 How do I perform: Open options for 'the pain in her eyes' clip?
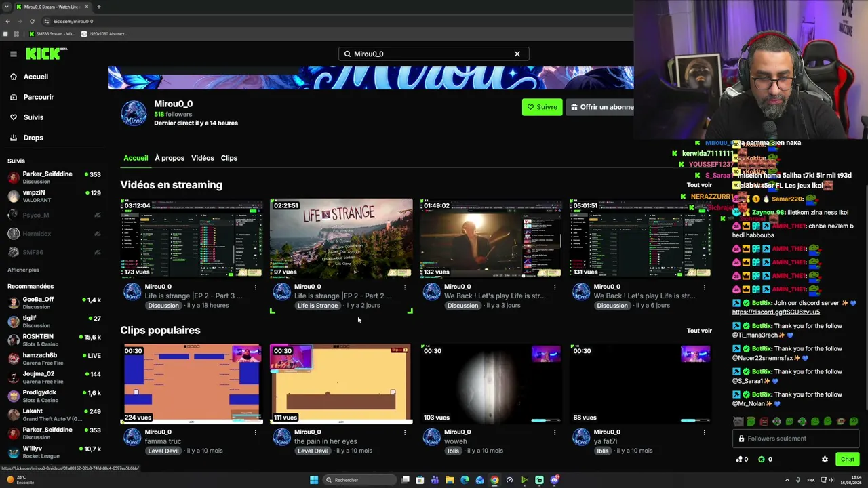click(x=405, y=432)
